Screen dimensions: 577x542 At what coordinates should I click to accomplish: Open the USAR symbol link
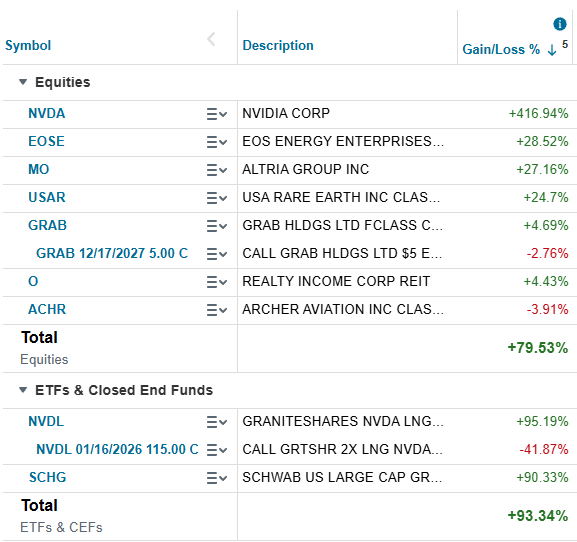47,197
